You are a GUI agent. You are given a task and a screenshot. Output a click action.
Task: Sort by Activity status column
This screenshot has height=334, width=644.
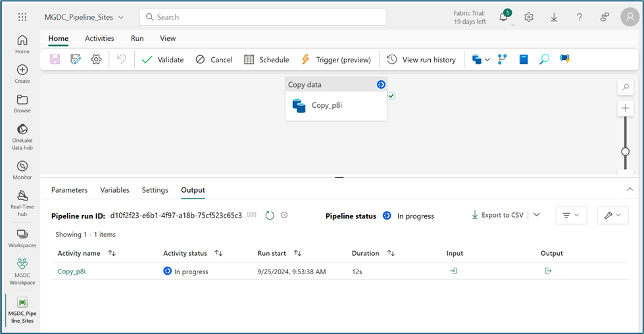219,253
